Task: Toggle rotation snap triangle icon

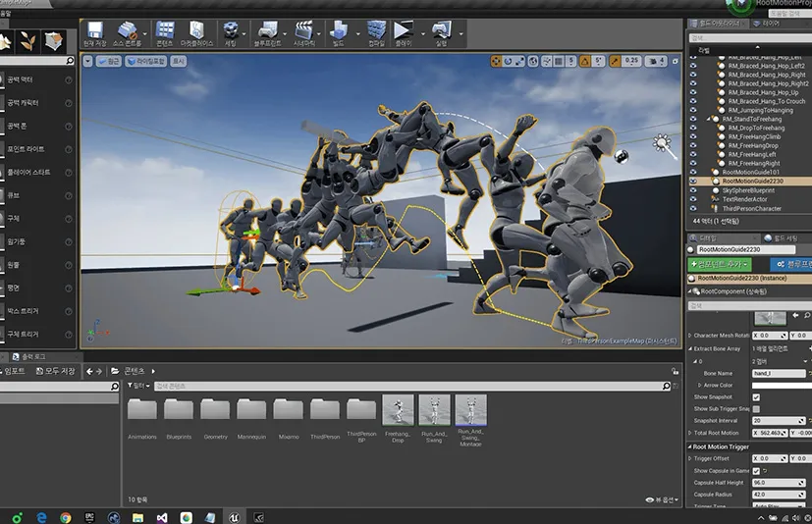Action: (585, 61)
